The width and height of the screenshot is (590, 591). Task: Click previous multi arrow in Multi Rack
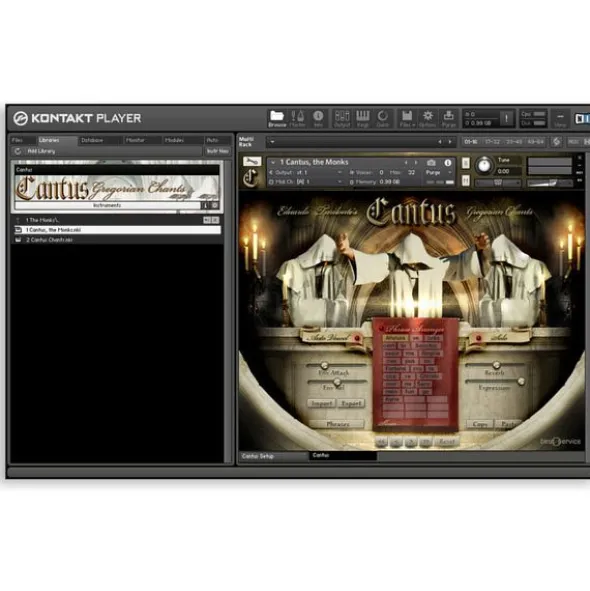tap(440, 142)
